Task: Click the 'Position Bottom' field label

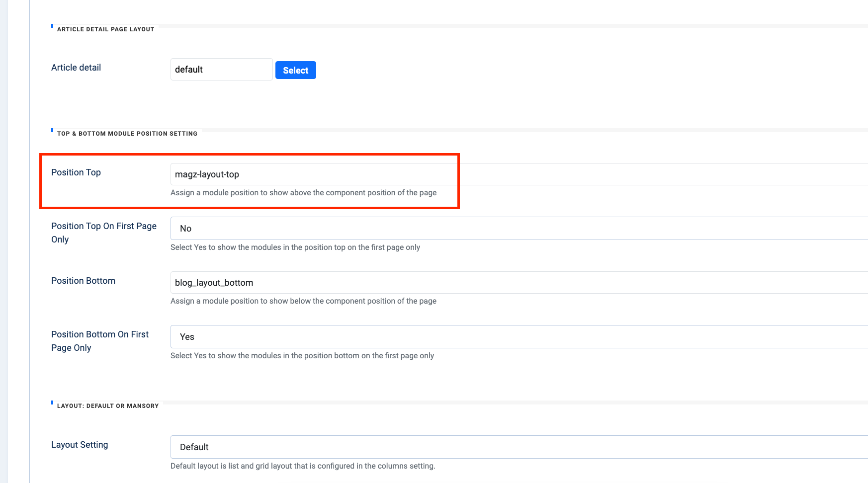Action: [x=83, y=281]
